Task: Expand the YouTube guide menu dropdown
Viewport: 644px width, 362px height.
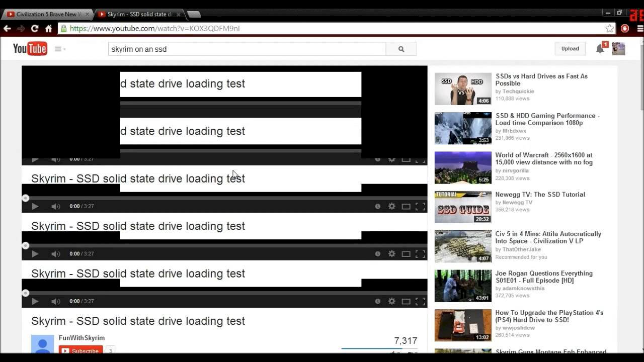Action: tap(60, 49)
